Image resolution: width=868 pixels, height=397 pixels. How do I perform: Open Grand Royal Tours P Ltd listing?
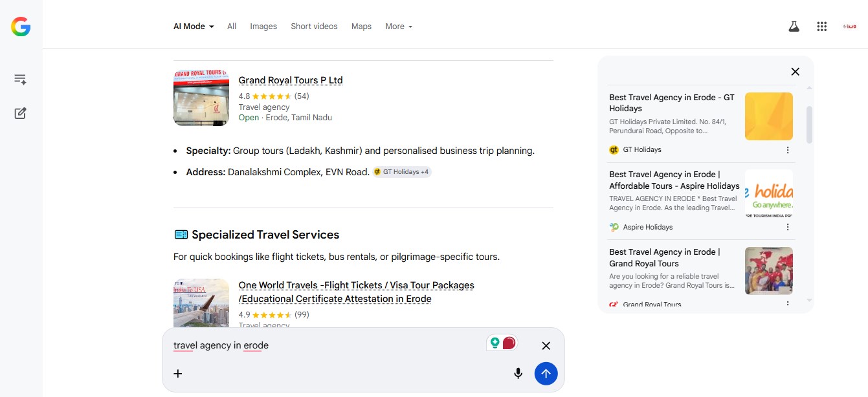[291, 80]
